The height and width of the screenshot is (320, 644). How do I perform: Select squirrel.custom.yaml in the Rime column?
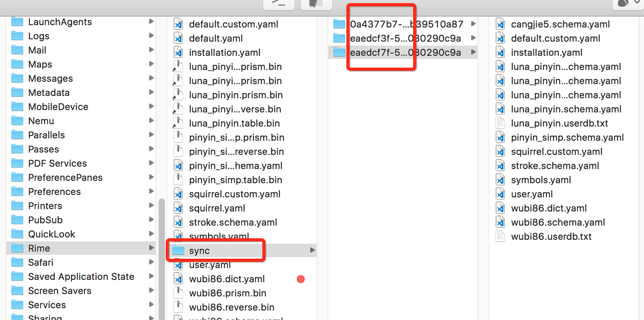pyautogui.click(x=234, y=194)
